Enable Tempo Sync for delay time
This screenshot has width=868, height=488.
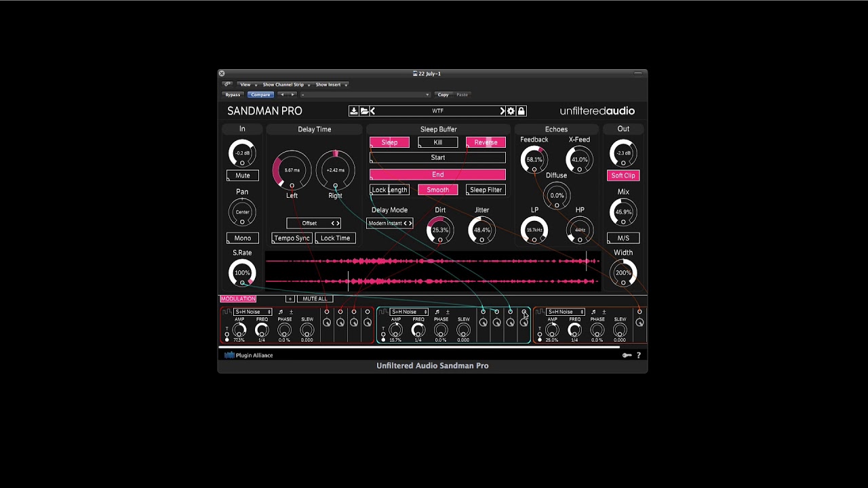(x=292, y=238)
